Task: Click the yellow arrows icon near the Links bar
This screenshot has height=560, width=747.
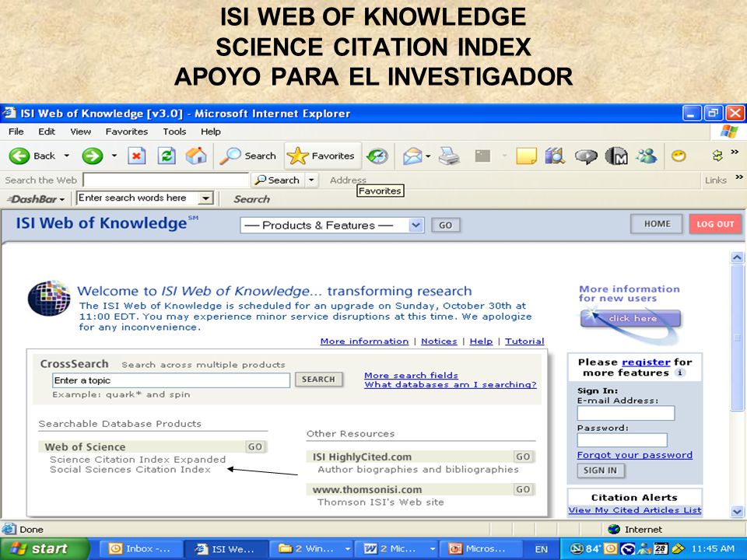Action: click(x=717, y=156)
